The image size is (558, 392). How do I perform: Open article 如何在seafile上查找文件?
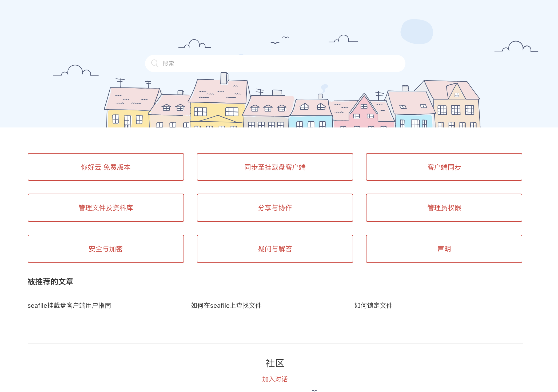click(226, 306)
